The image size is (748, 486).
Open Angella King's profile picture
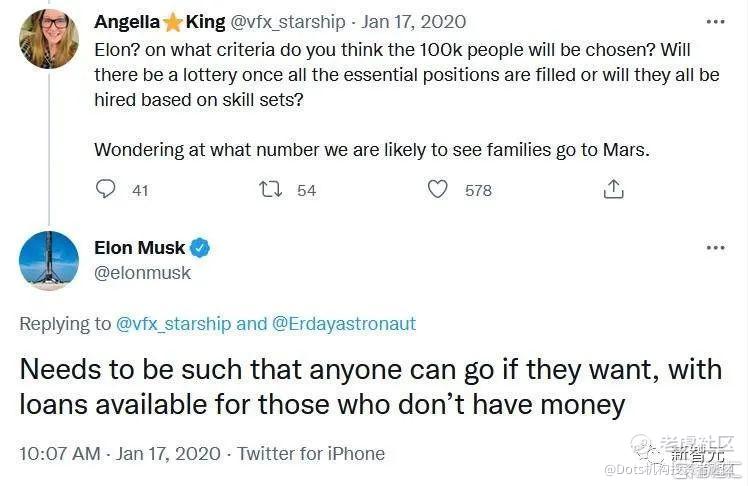[48, 39]
